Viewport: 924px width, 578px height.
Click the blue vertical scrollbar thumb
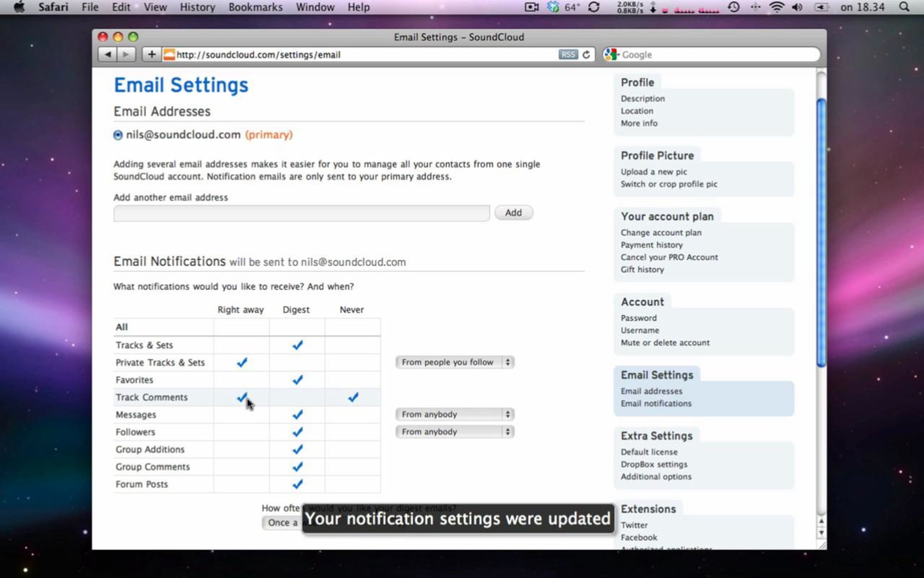pos(821,233)
